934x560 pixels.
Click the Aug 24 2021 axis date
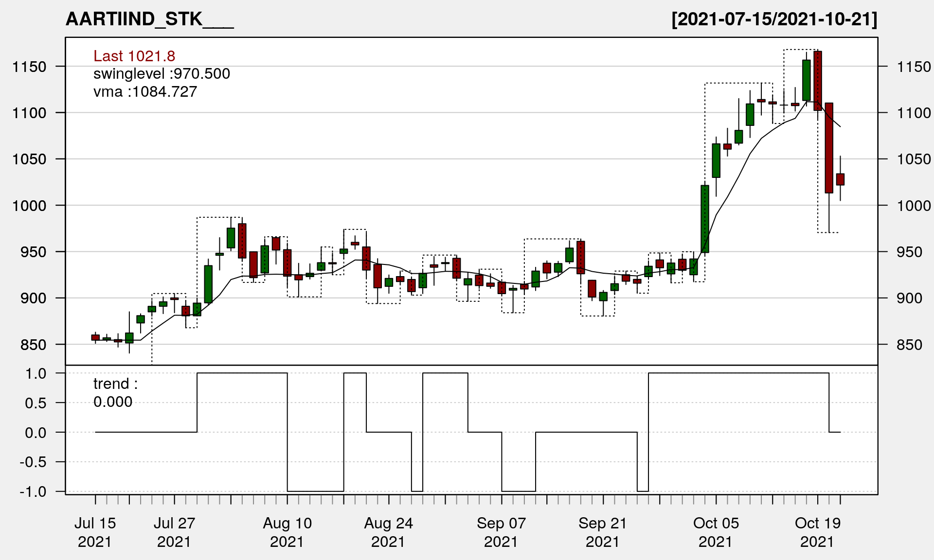click(388, 532)
